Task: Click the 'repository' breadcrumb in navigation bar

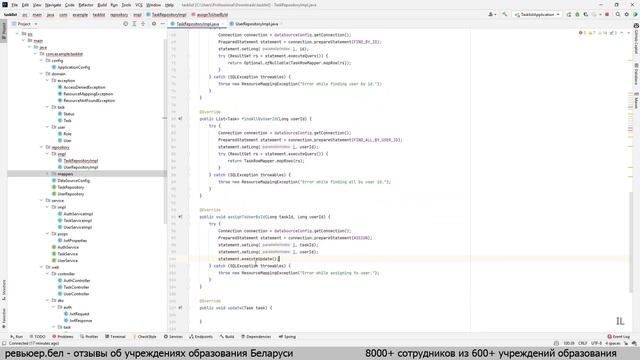Action: (x=119, y=15)
